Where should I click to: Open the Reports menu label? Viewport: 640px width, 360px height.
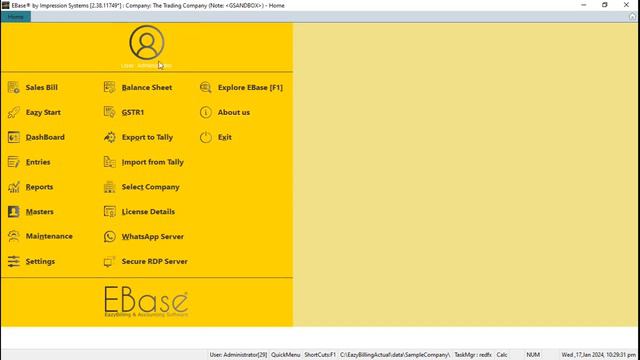pyautogui.click(x=39, y=187)
